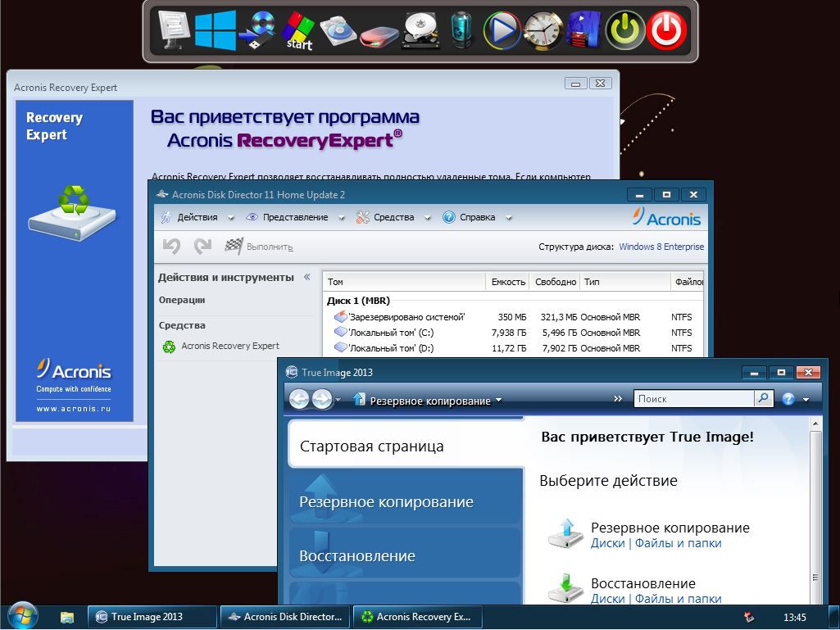
Task: Click Диски link under Резервное копирование
Action: tap(607, 543)
